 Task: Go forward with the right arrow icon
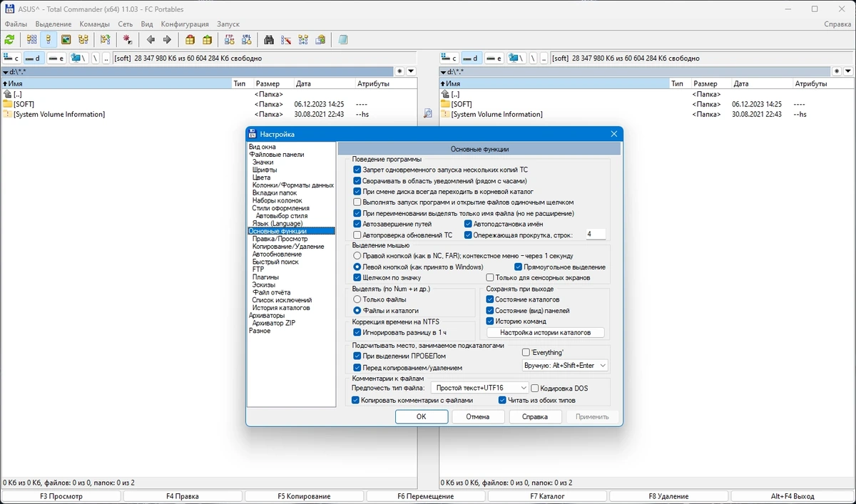(167, 40)
